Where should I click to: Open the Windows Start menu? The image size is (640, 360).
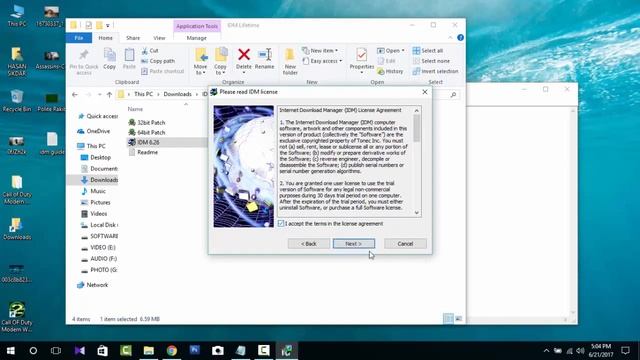coord(11,350)
